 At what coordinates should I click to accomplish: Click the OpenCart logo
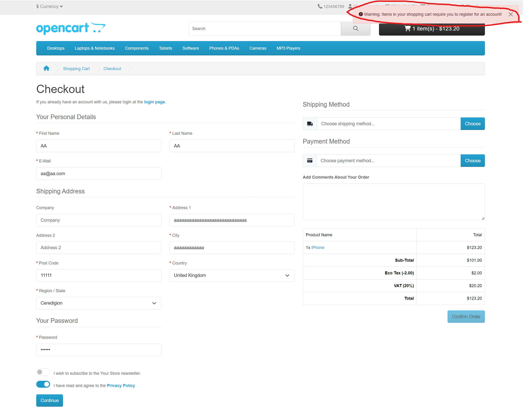click(x=71, y=28)
